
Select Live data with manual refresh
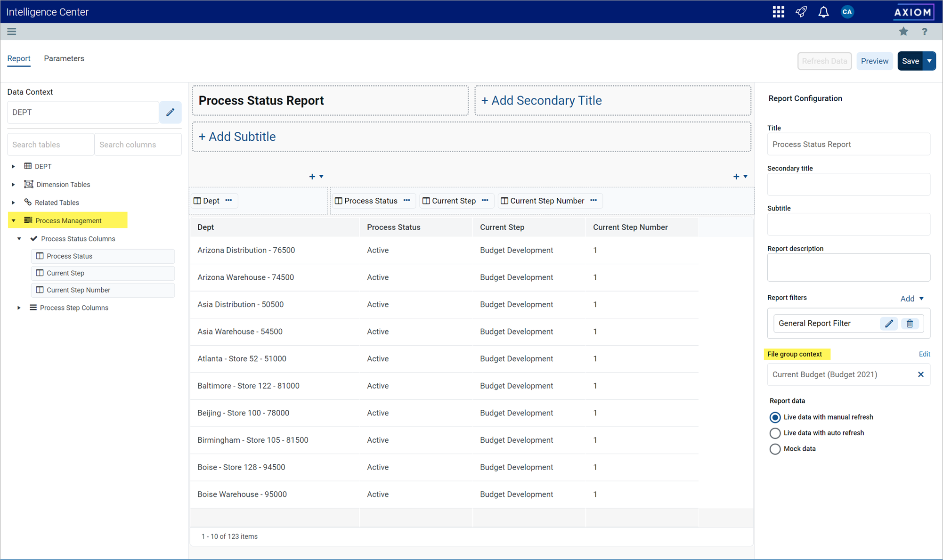tap(775, 417)
